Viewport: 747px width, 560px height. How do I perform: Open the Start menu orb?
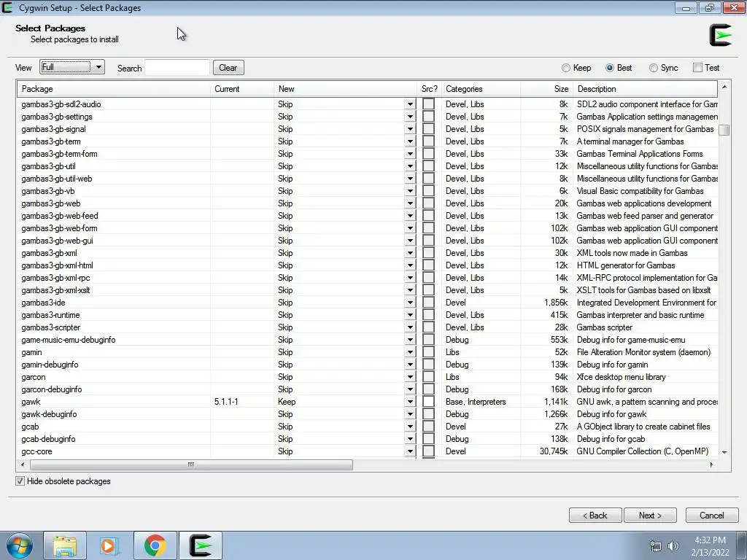point(20,545)
